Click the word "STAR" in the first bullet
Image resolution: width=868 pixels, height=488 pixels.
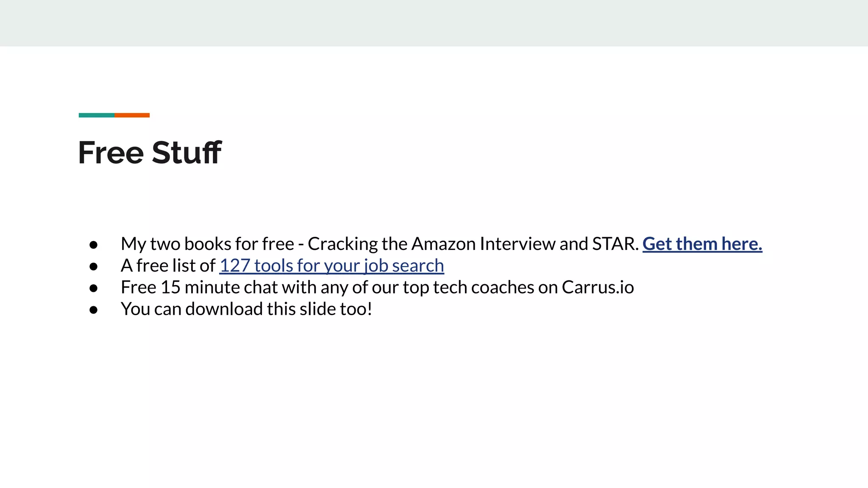(x=615, y=244)
